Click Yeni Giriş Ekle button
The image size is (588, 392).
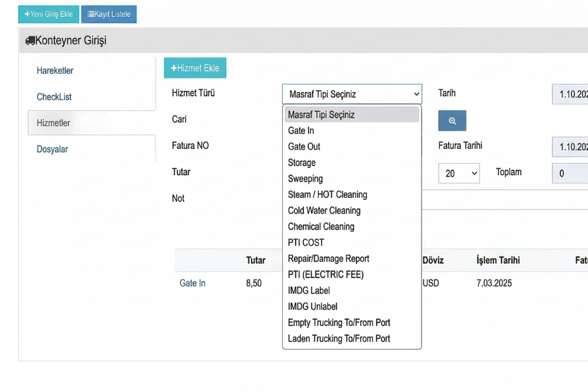coord(48,14)
